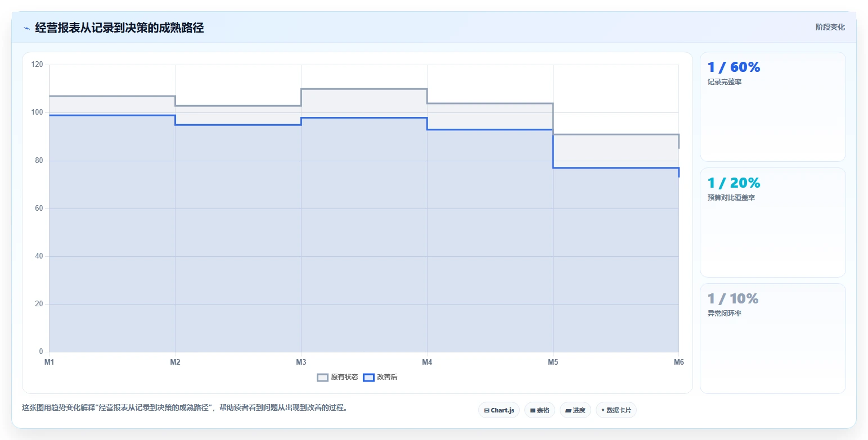Click the Chart.js chip
The height and width of the screenshot is (440, 868).
click(499, 410)
